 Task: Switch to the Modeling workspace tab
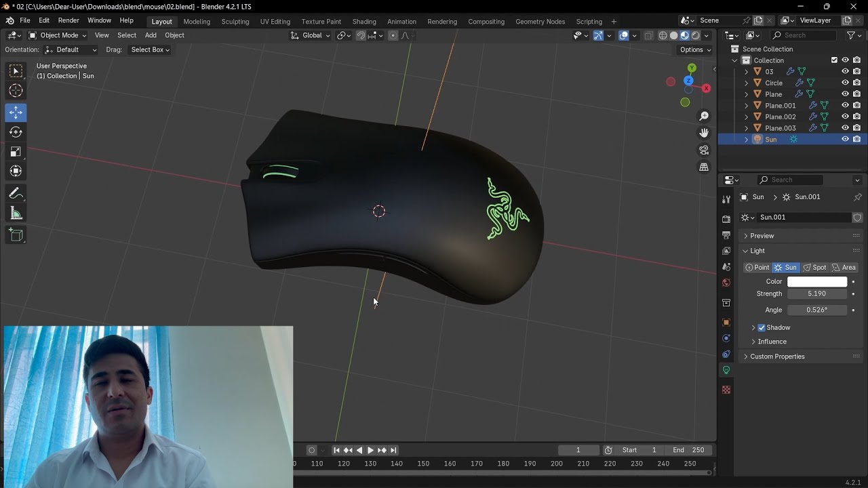coord(197,22)
